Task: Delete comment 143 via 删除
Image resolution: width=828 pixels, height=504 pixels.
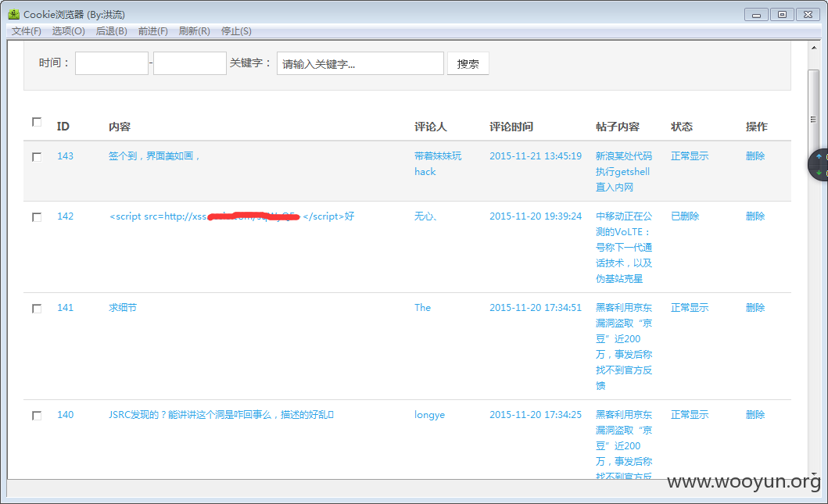Action: click(x=755, y=155)
